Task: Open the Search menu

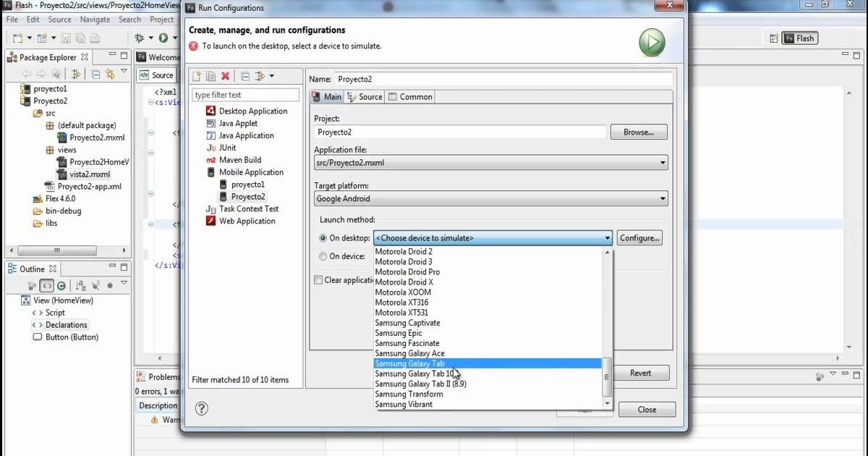Action: click(129, 20)
